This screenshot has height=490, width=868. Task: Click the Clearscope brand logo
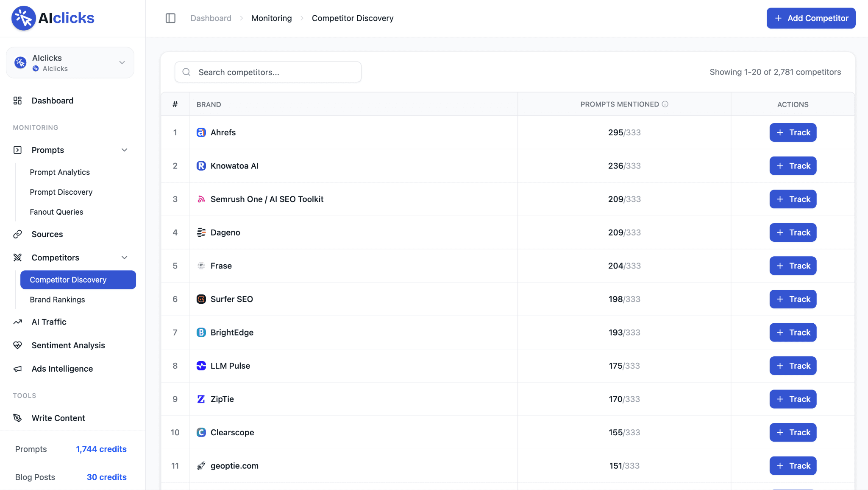click(201, 432)
